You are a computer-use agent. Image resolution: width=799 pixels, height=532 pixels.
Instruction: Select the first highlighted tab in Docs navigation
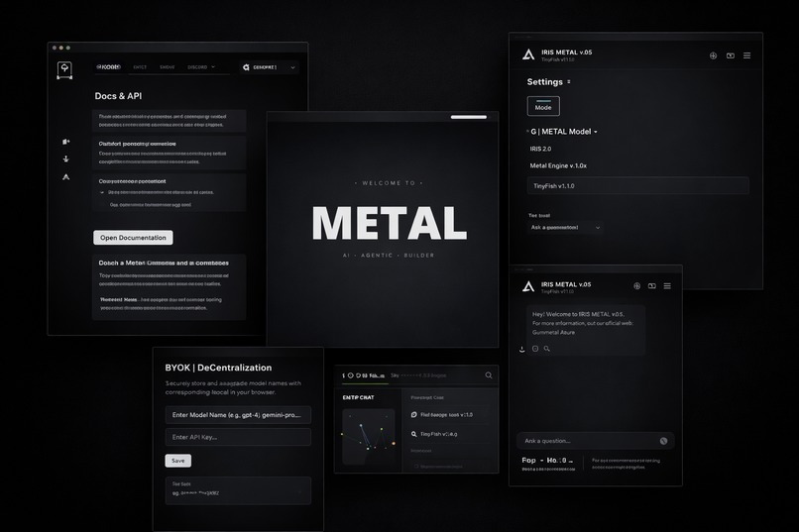point(108,67)
